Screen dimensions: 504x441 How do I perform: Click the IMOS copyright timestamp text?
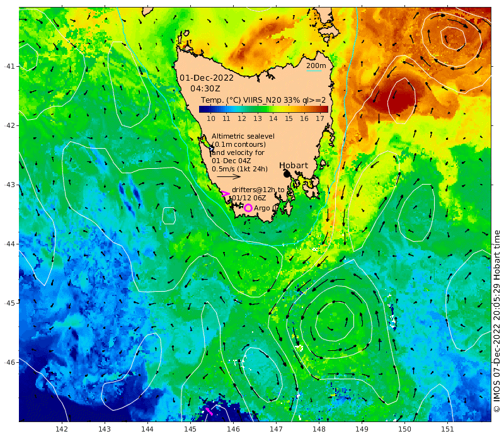pos(497,321)
